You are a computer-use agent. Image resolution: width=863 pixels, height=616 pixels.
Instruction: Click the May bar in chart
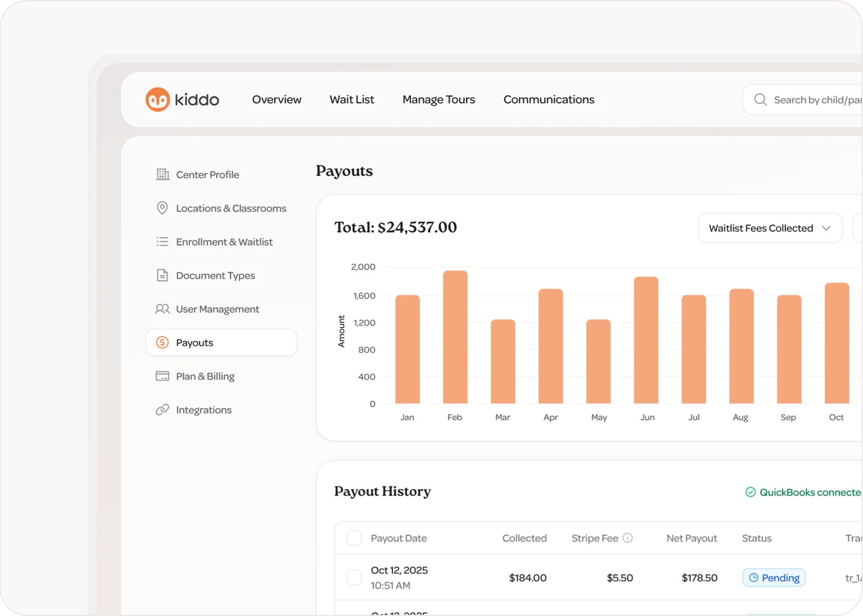598,362
